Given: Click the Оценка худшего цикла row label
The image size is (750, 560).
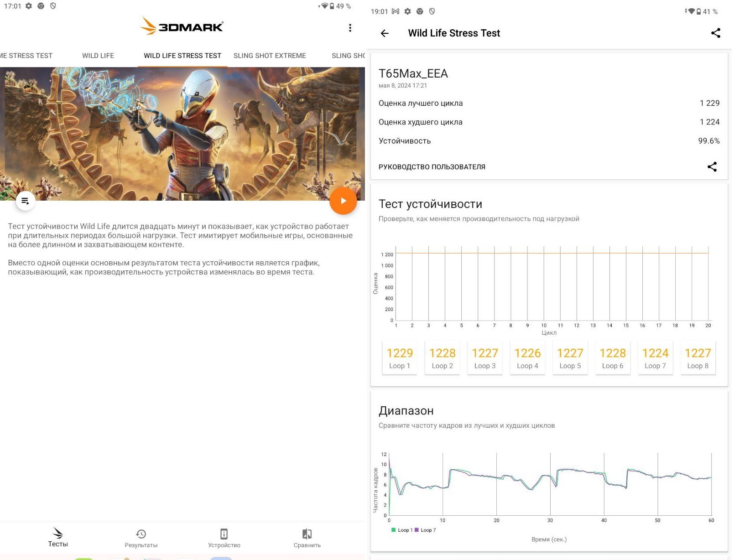Looking at the screenshot, I should [421, 122].
